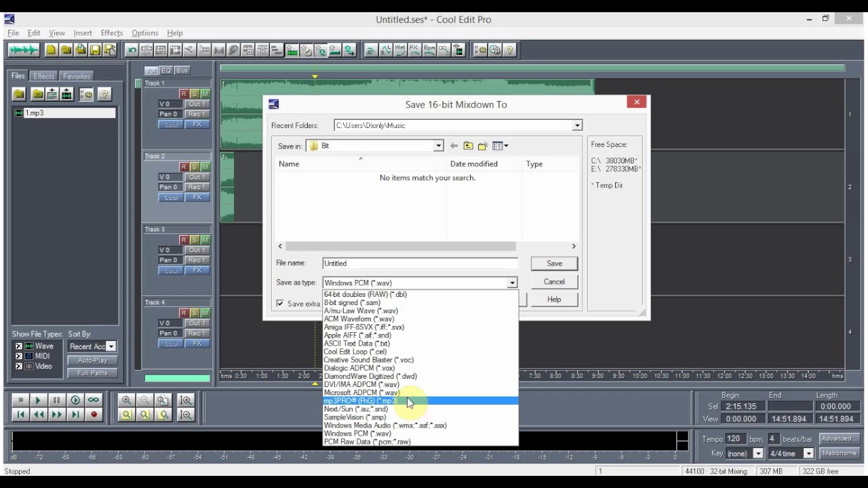
Task: Switch to the Favorites tab
Action: coord(76,76)
